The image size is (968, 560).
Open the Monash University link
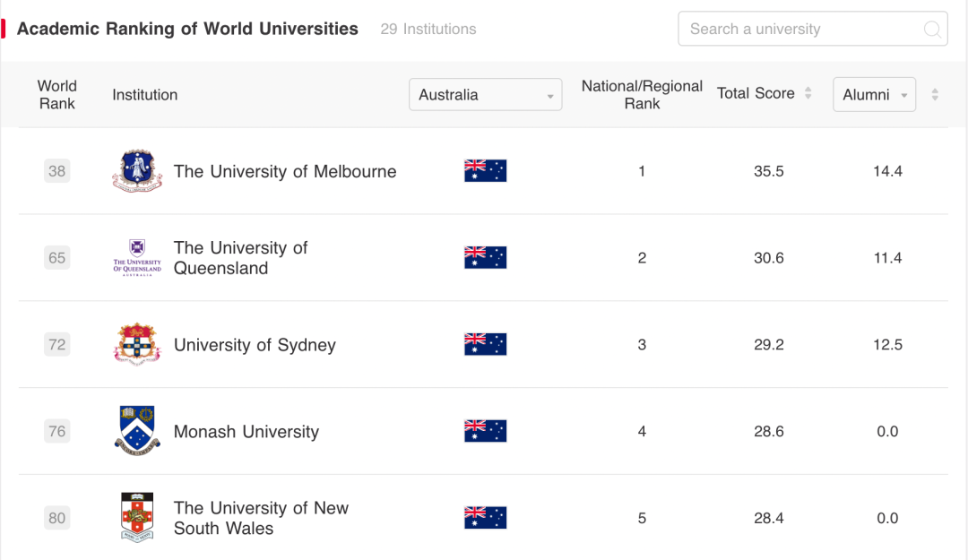coord(246,432)
